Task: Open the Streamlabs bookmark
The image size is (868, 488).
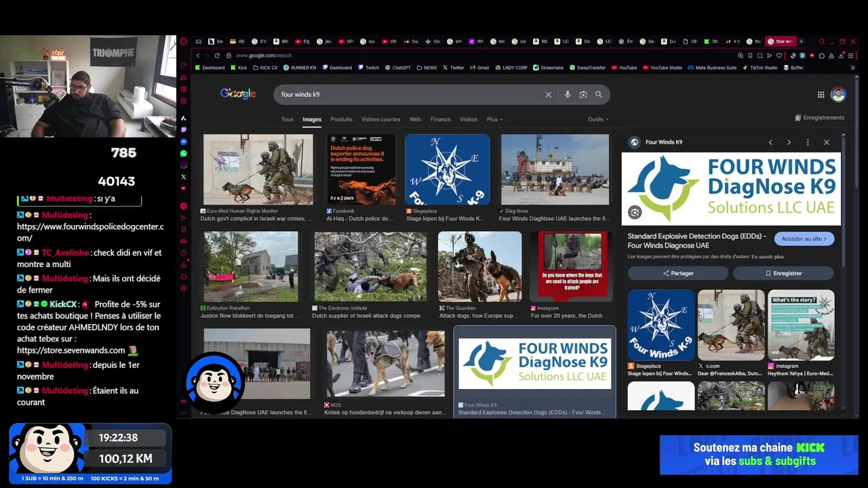Action: tap(548, 68)
